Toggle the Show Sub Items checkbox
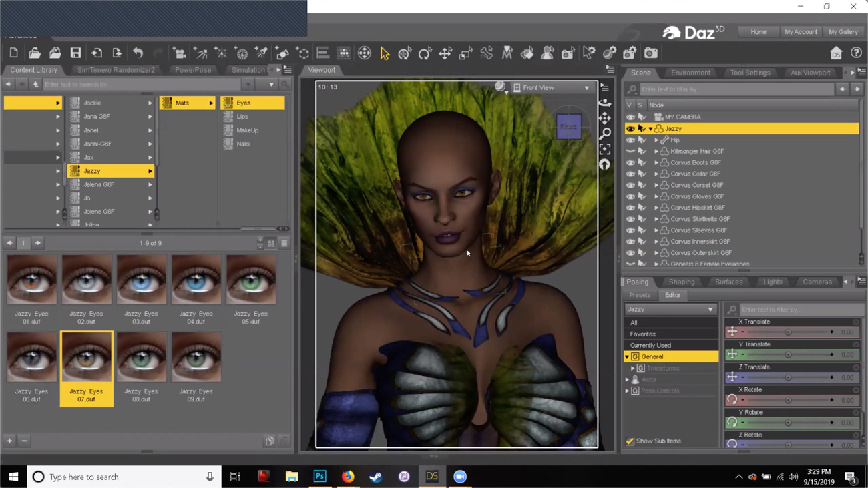868x488 pixels. [630, 441]
